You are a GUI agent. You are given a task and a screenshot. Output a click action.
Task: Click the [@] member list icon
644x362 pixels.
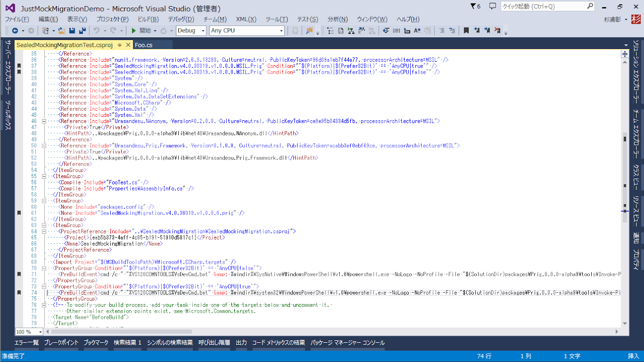coord(396,30)
